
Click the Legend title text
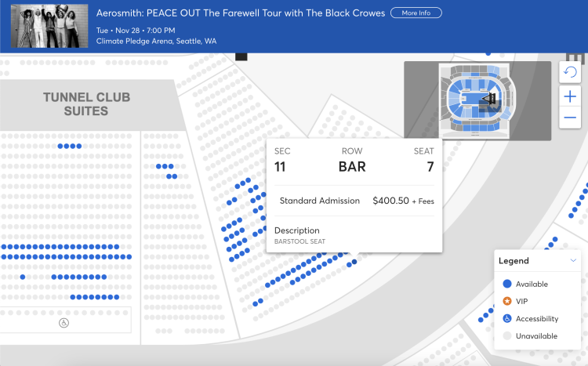(514, 261)
